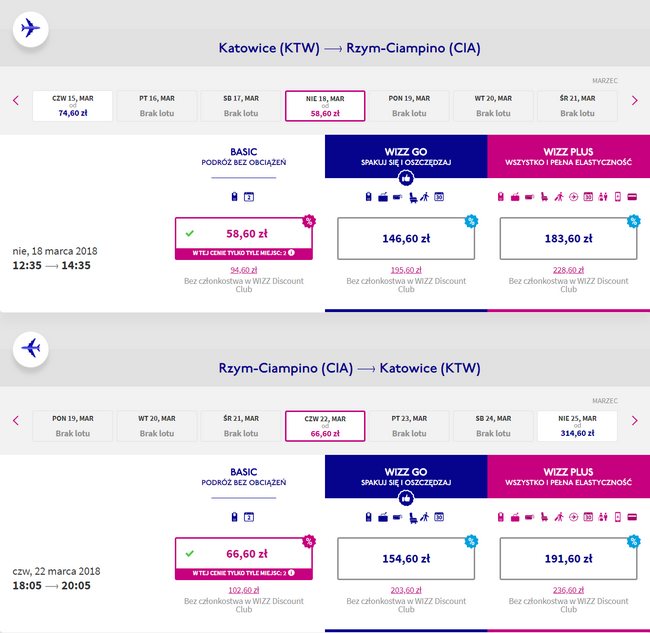Select return WIZZ PLUS fare 191,60 zł

click(x=568, y=558)
